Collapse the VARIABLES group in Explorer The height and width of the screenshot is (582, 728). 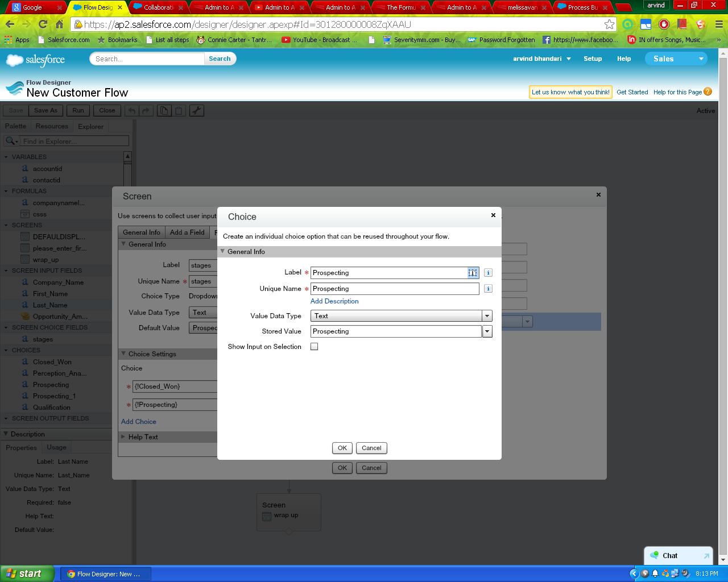pos(6,157)
